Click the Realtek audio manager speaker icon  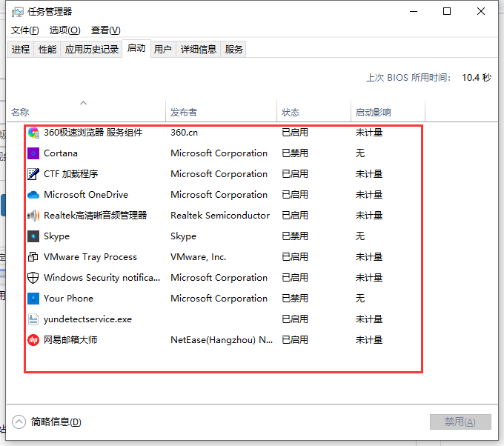pos(33,216)
